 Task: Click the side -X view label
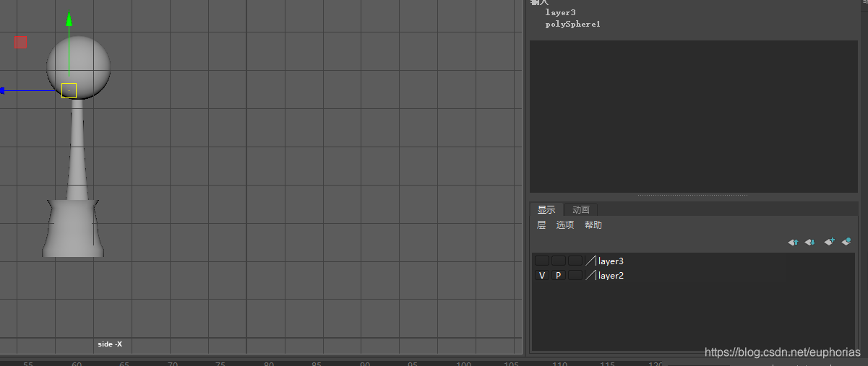point(110,344)
